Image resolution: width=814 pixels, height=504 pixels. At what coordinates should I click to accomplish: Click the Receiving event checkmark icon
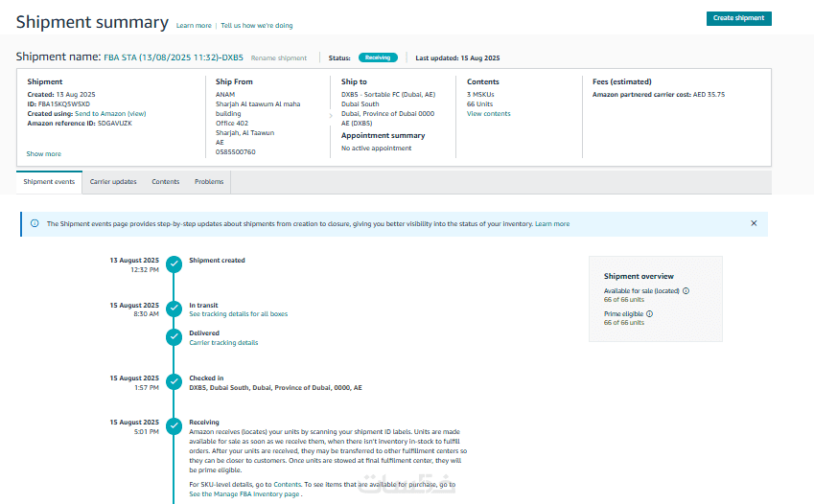pyautogui.click(x=174, y=426)
